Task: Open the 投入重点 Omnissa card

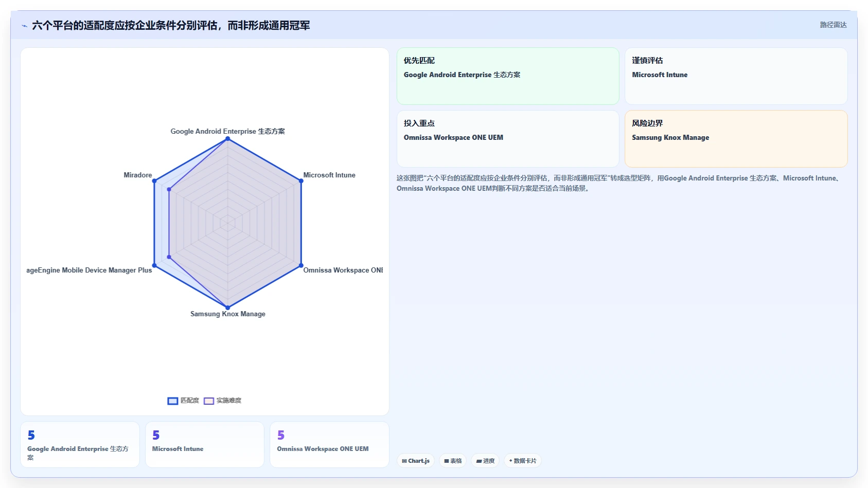Action: click(x=508, y=139)
